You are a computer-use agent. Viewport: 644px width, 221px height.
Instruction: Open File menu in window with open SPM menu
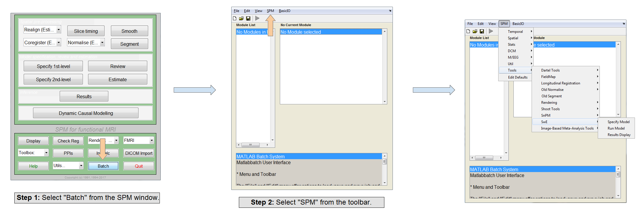470,24
